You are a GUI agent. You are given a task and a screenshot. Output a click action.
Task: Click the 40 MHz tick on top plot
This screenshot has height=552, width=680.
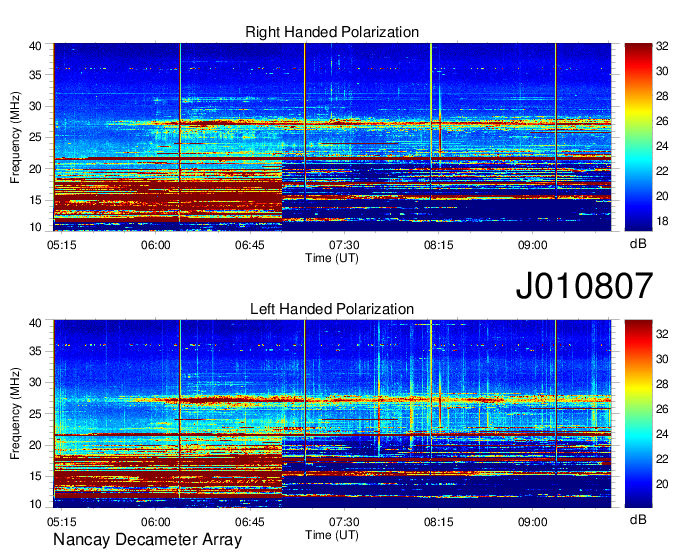click(35, 46)
